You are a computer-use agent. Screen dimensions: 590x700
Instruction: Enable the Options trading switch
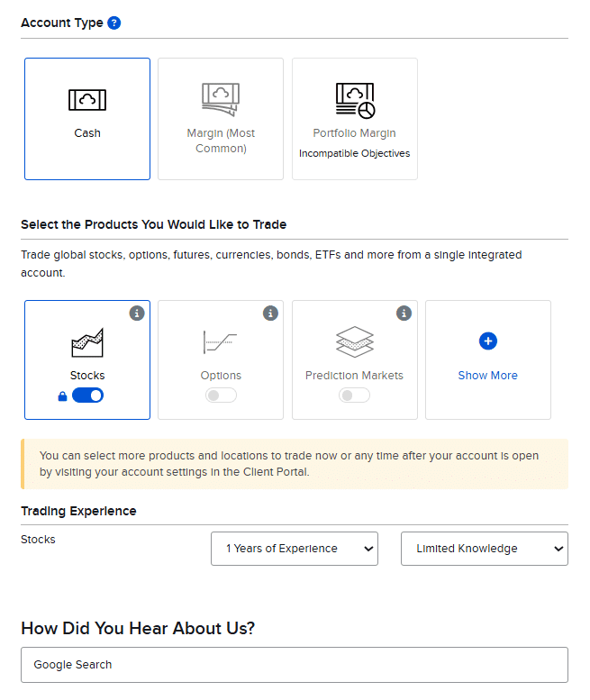coord(221,395)
